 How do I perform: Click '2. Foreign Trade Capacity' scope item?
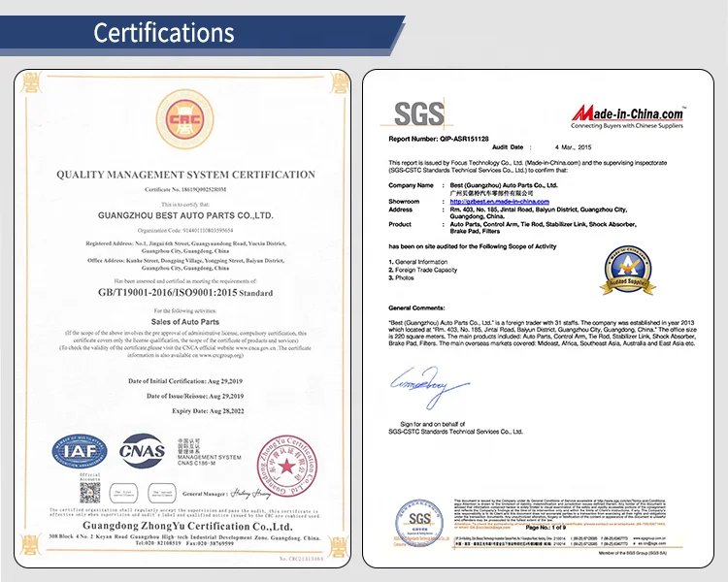click(x=422, y=270)
